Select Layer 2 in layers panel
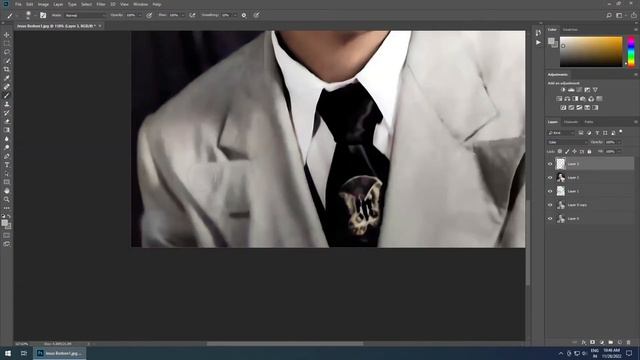This screenshot has height=360, width=640. [590, 178]
